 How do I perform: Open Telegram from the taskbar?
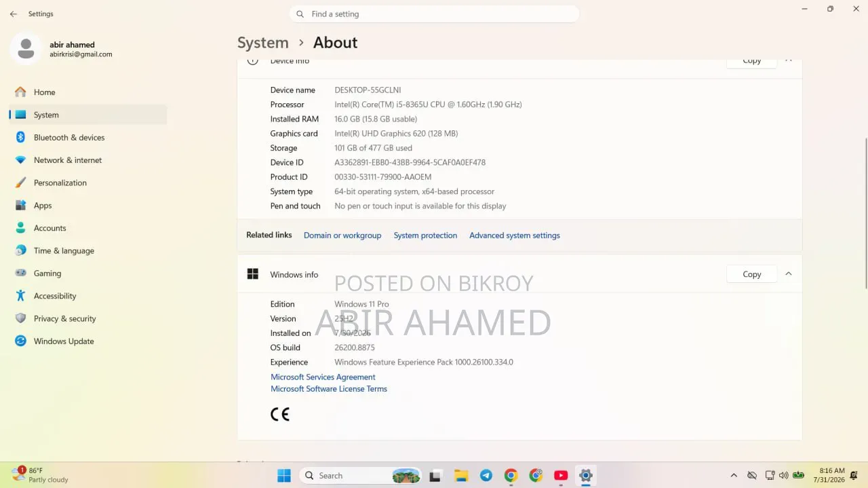[486, 476]
